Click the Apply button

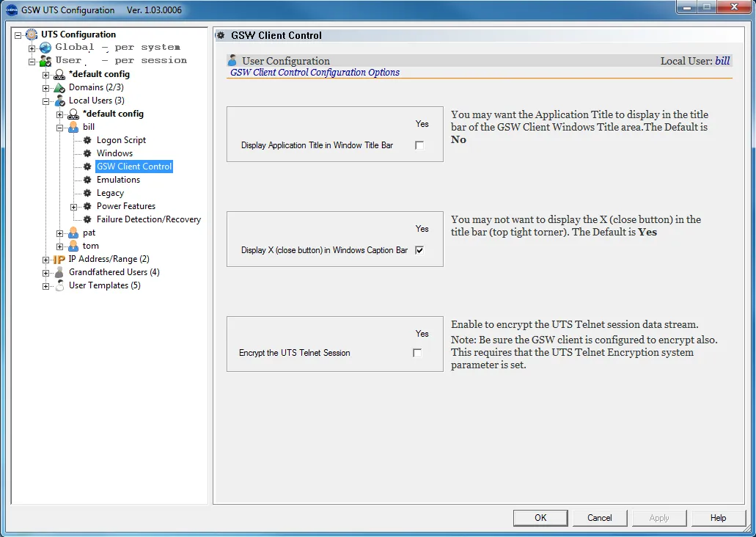pyautogui.click(x=659, y=518)
